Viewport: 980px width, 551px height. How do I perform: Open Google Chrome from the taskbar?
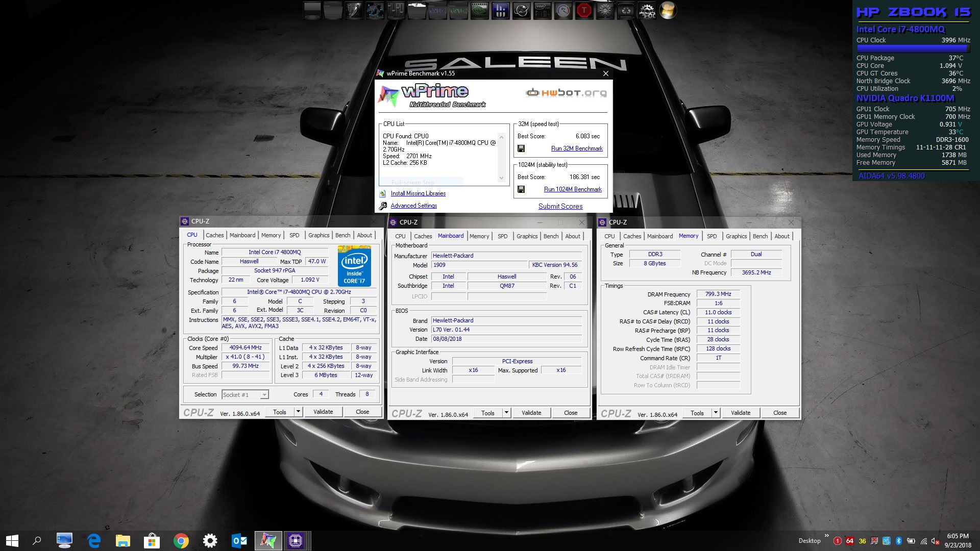(x=181, y=540)
